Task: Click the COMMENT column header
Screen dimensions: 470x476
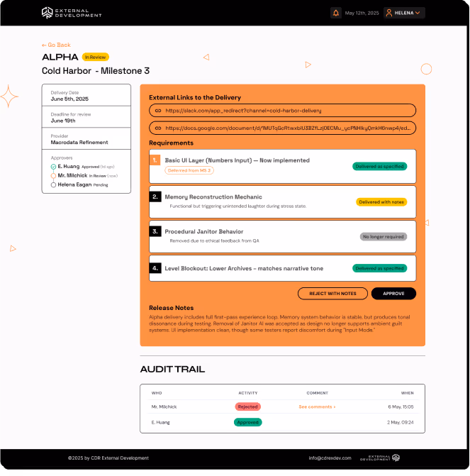Action: click(318, 393)
